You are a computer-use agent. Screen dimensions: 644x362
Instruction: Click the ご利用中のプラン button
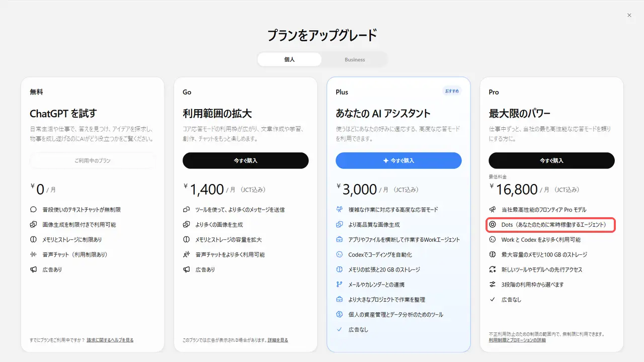(93, 160)
